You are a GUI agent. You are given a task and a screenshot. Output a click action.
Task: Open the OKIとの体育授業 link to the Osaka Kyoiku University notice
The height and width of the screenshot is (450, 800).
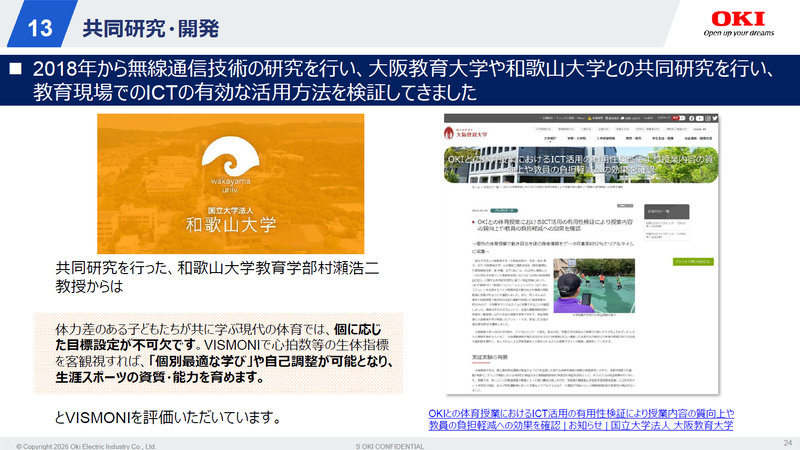coord(581,419)
